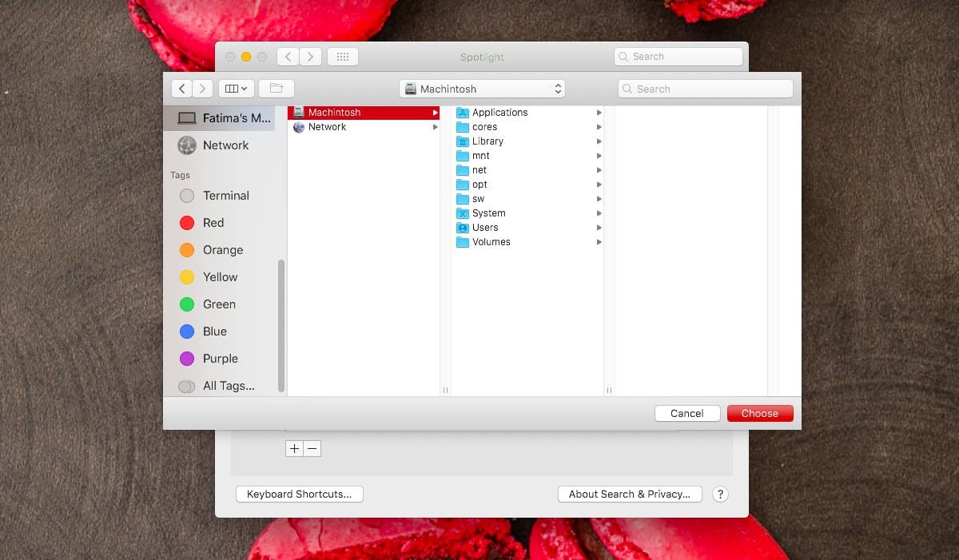Open the Users folder
Viewport: 959px width, 560px height.
pyautogui.click(x=484, y=227)
